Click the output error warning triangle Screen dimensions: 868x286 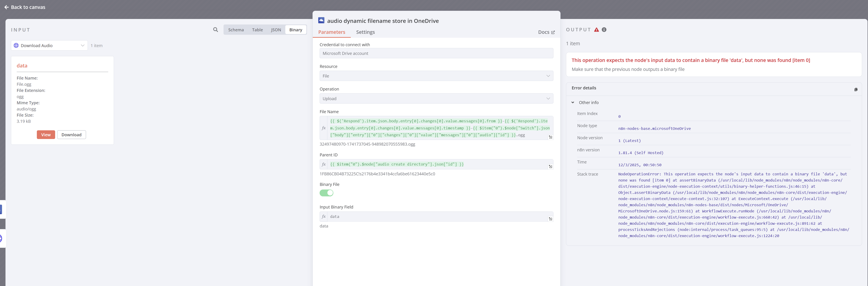pyautogui.click(x=596, y=30)
